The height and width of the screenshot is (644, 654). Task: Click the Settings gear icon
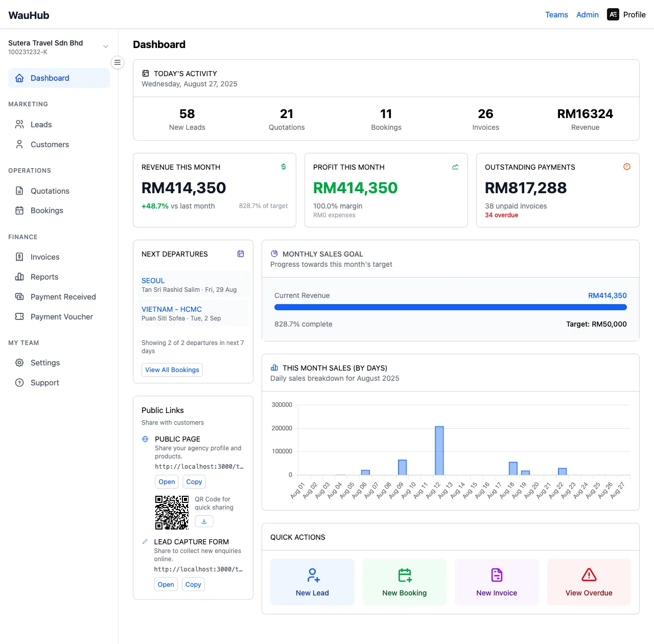pos(19,362)
